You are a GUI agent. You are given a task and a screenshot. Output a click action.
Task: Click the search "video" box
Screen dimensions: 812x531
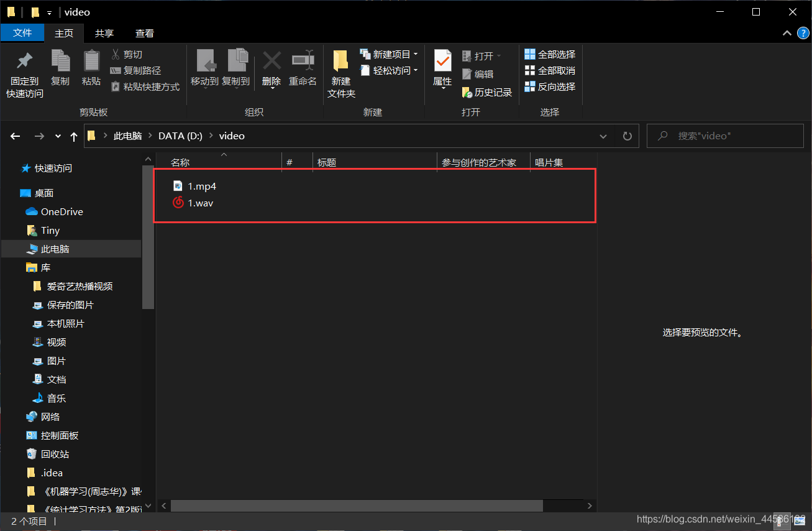click(x=725, y=136)
